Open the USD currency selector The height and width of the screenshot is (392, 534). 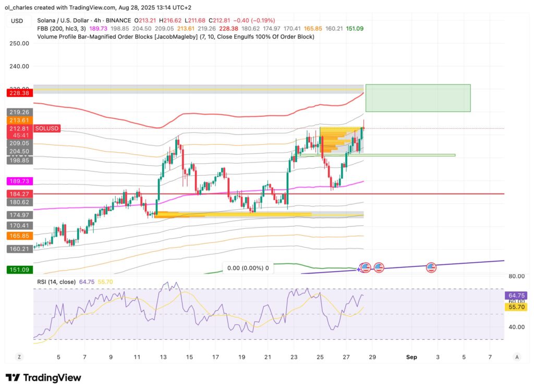pyautogui.click(x=17, y=21)
